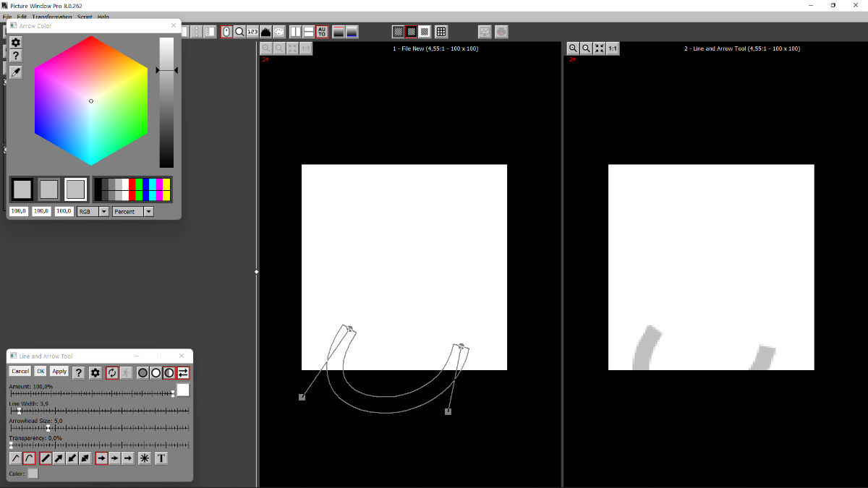Open the Transformation menu
This screenshot has height=488, width=868.
tap(52, 17)
